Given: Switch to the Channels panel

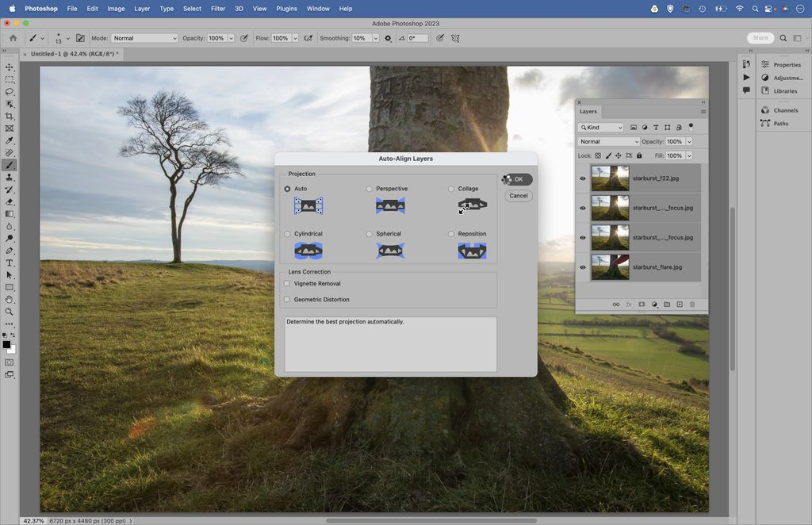Looking at the screenshot, I should pyautogui.click(x=785, y=110).
